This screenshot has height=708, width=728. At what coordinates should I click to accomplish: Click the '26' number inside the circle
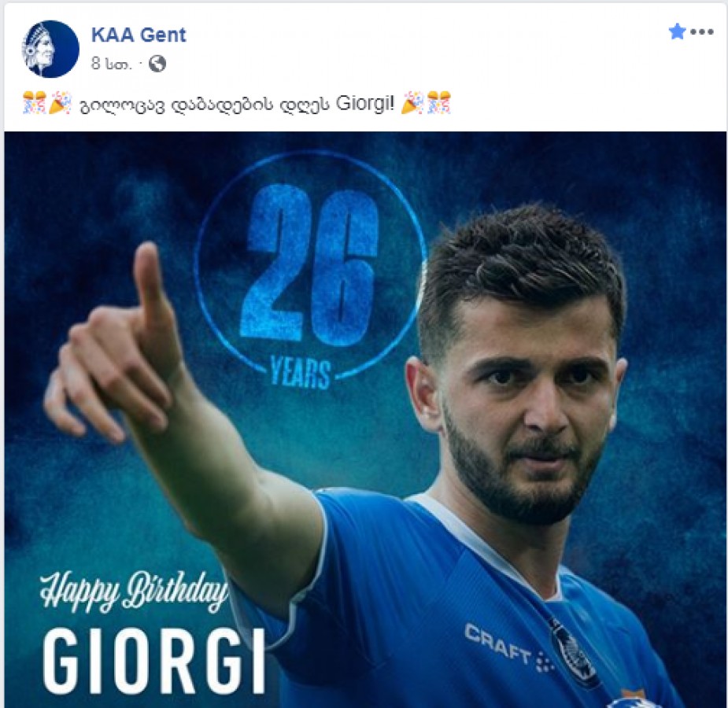point(309,267)
